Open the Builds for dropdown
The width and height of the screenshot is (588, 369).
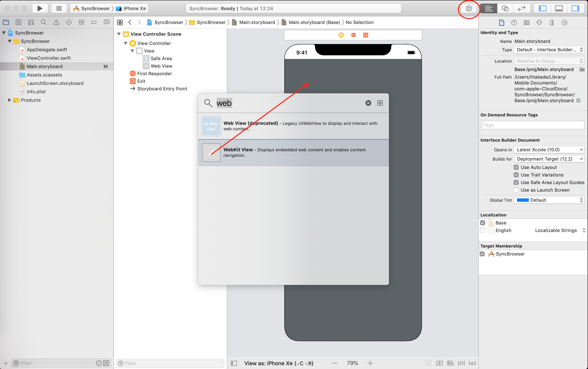click(x=549, y=159)
